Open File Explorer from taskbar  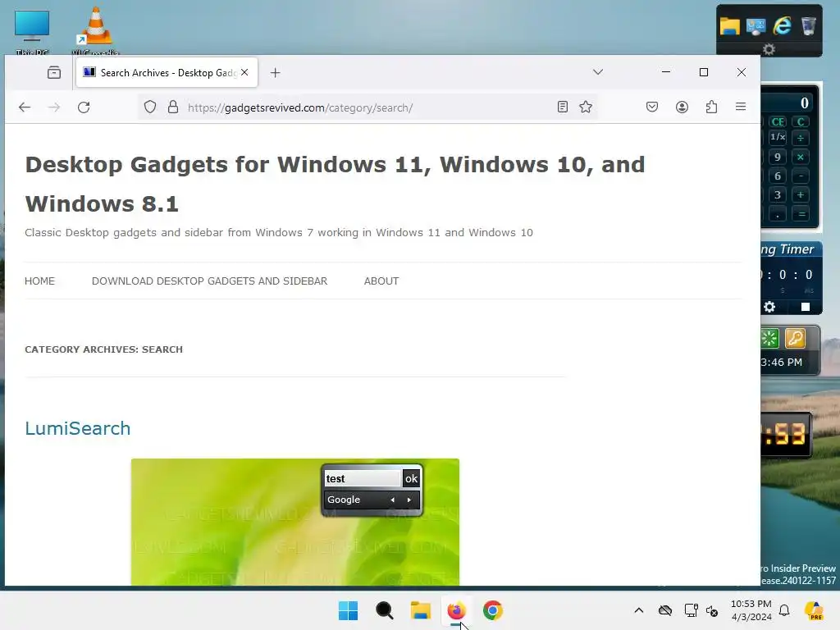421,610
